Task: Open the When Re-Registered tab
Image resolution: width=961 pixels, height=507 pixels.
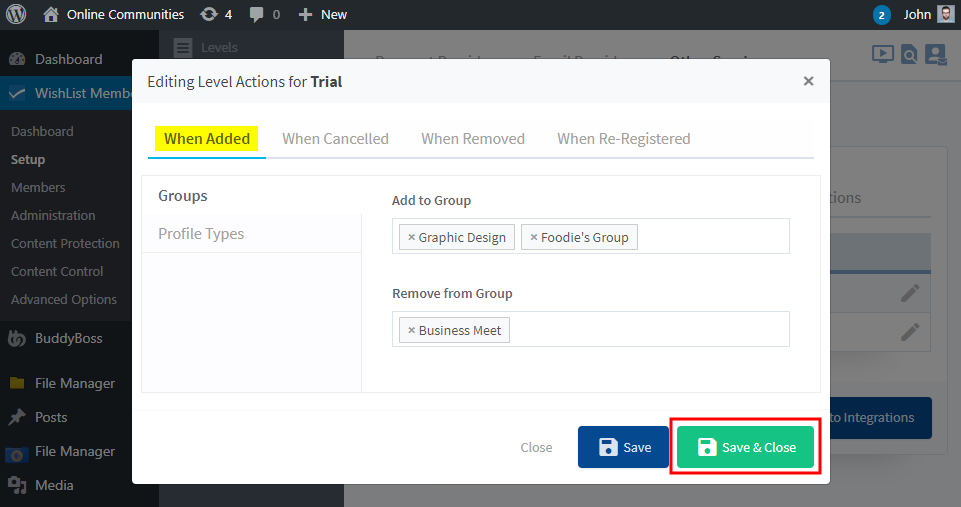Action: 623,139
